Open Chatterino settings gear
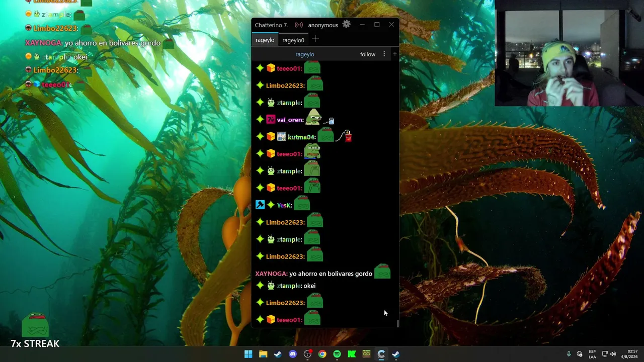 346,24
